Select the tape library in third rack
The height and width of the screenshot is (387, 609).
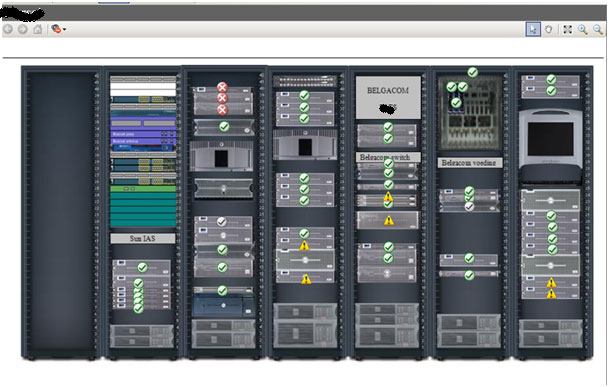click(x=221, y=156)
